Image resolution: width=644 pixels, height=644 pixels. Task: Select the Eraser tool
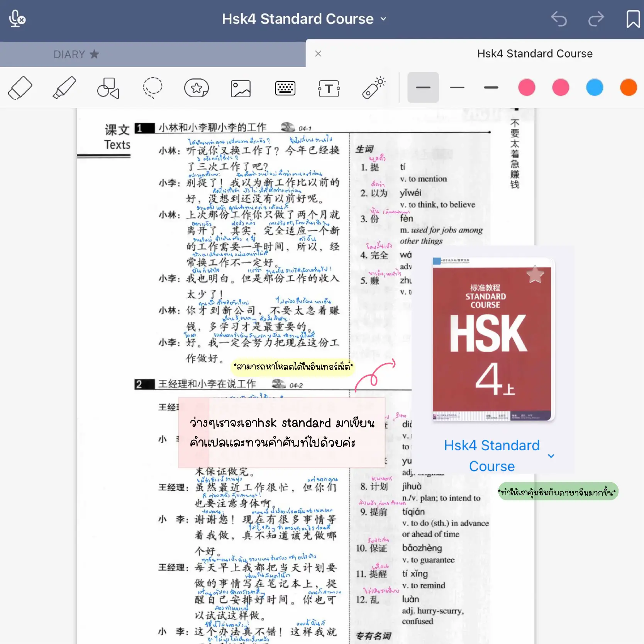20,88
